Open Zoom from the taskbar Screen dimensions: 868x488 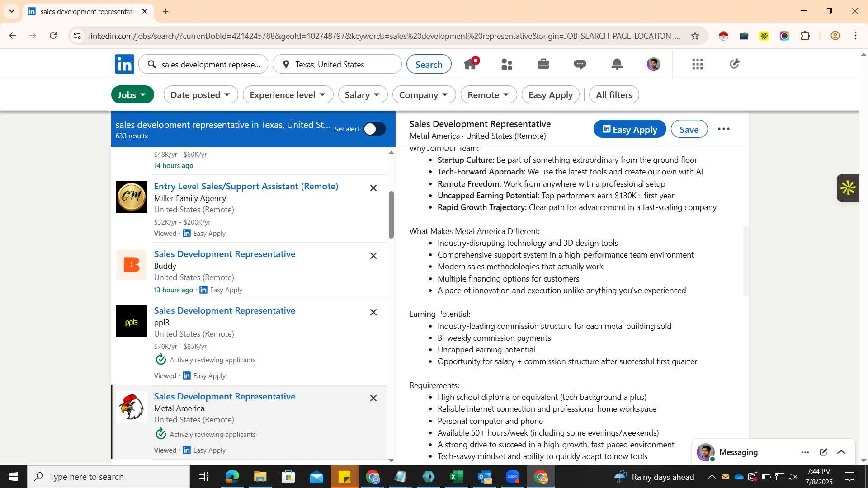coord(513,477)
